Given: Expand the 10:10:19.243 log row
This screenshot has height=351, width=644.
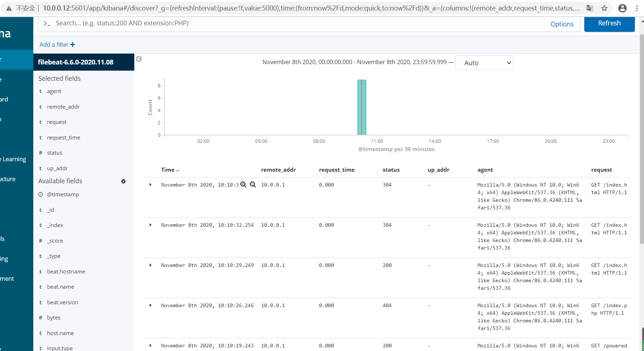Looking at the screenshot, I should click(x=151, y=346).
